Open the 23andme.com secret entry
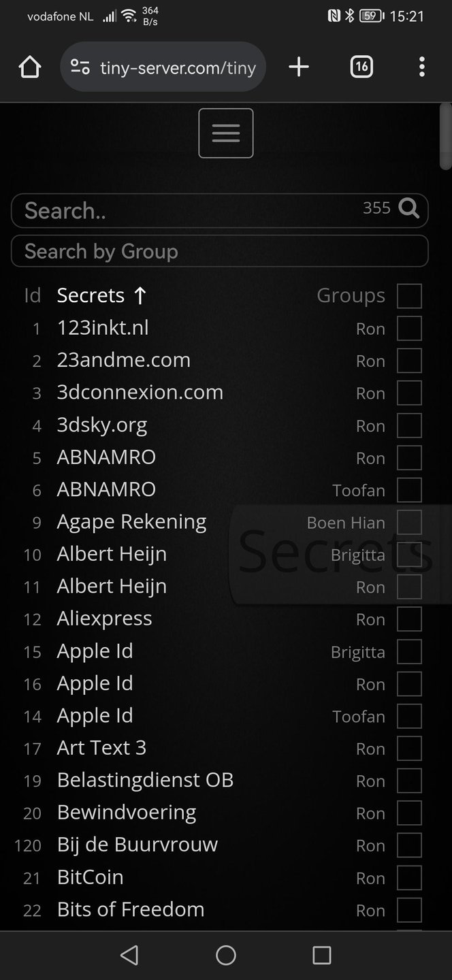The height and width of the screenshot is (980, 452). tap(124, 360)
